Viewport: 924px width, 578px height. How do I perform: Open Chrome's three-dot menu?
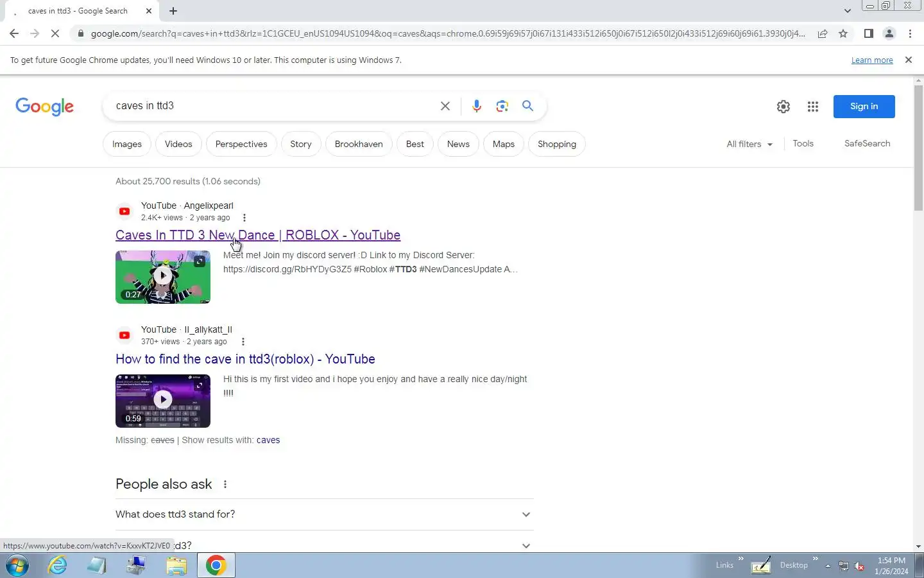910,33
